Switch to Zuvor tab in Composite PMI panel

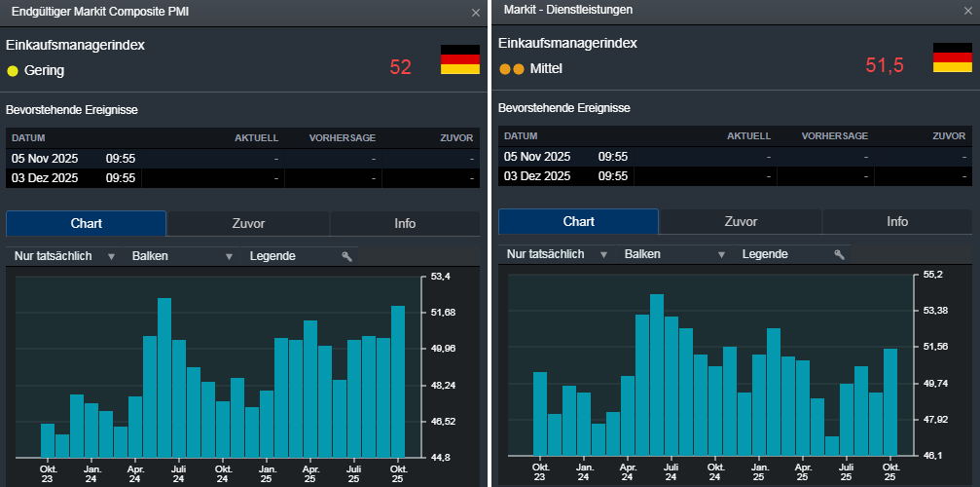pos(248,223)
